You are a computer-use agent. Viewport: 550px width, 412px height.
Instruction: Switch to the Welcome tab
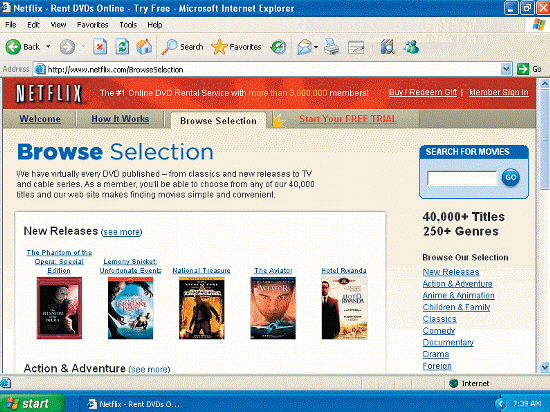pos(40,119)
